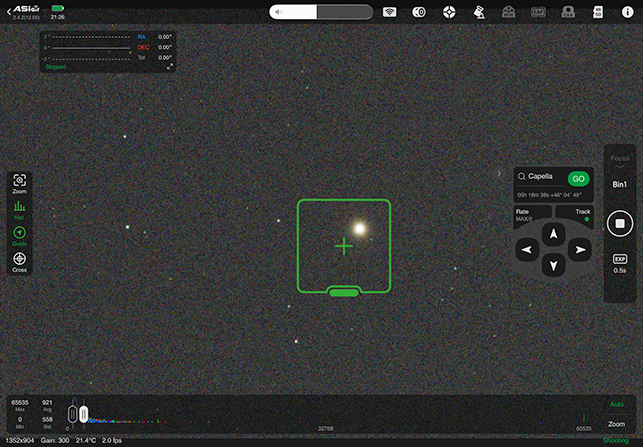
Task: Expand the guiding graph panel
Action: pyautogui.click(x=170, y=67)
